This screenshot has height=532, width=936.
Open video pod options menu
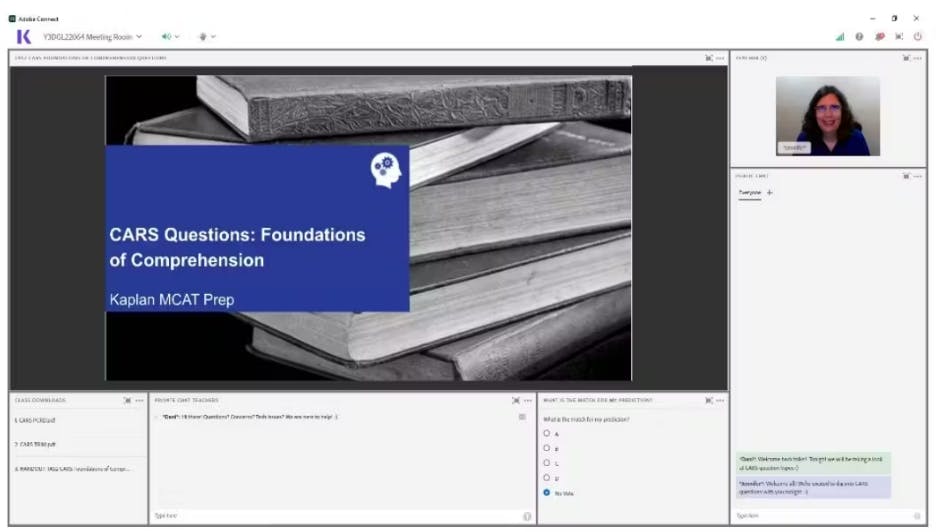[917, 58]
